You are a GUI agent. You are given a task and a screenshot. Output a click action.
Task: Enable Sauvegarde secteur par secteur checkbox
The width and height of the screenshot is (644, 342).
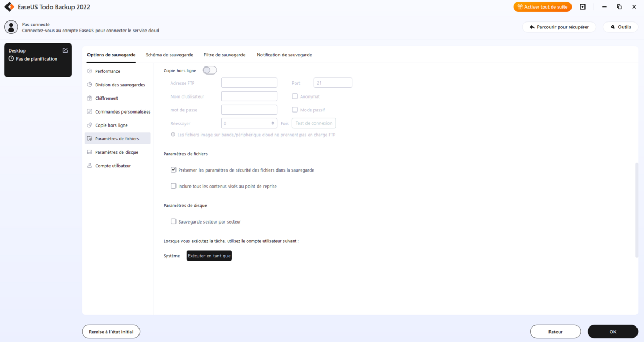[x=173, y=221]
